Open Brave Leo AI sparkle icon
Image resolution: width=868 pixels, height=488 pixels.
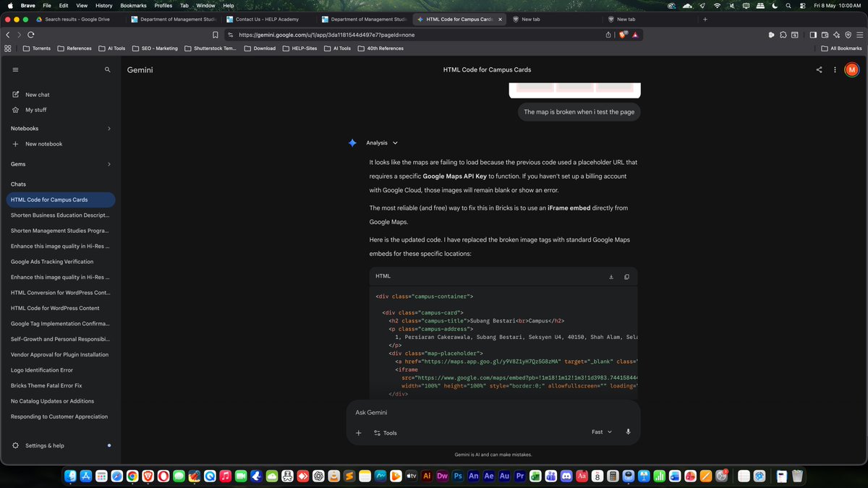pos(837,34)
